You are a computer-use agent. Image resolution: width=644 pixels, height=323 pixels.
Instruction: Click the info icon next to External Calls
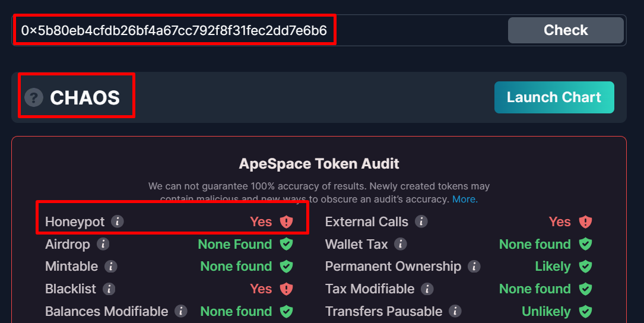tap(421, 221)
